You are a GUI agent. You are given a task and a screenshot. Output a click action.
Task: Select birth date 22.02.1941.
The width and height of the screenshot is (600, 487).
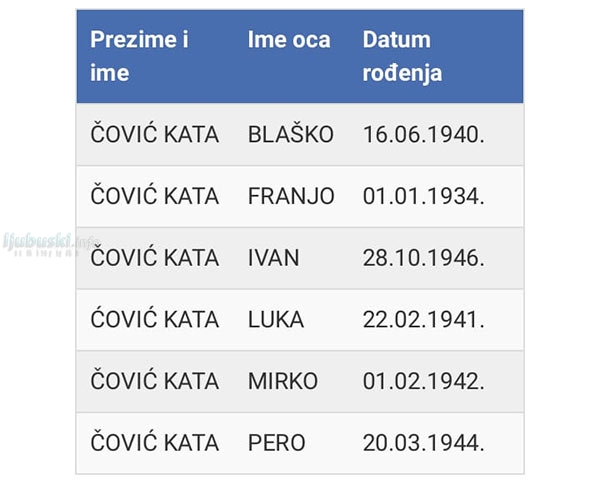423,320
